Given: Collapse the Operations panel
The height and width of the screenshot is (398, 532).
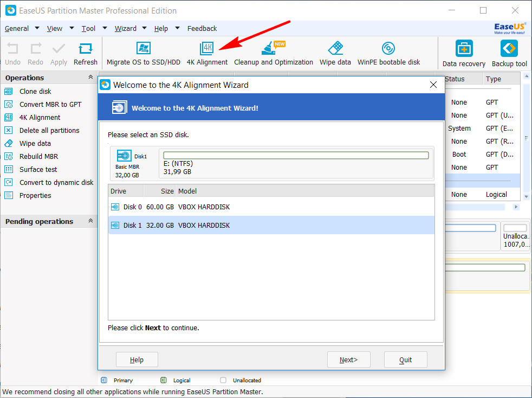Looking at the screenshot, I should click(x=90, y=77).
